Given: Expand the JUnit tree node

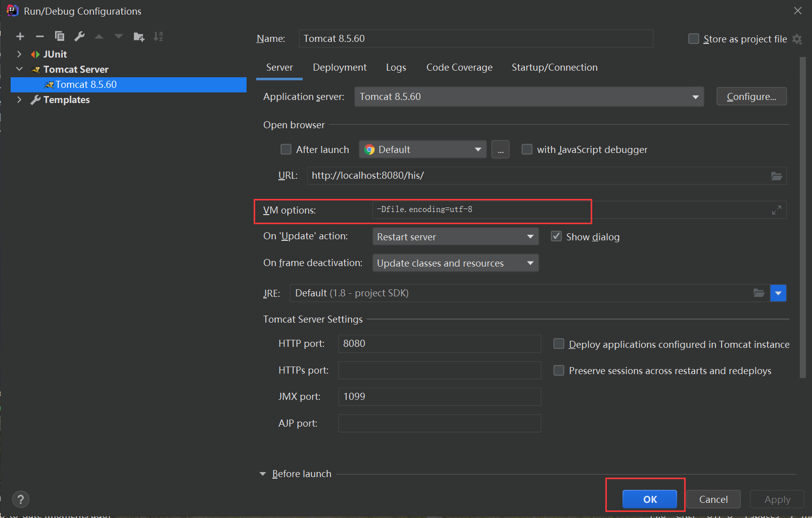Looking at the screenshot, I should [19, 54].
